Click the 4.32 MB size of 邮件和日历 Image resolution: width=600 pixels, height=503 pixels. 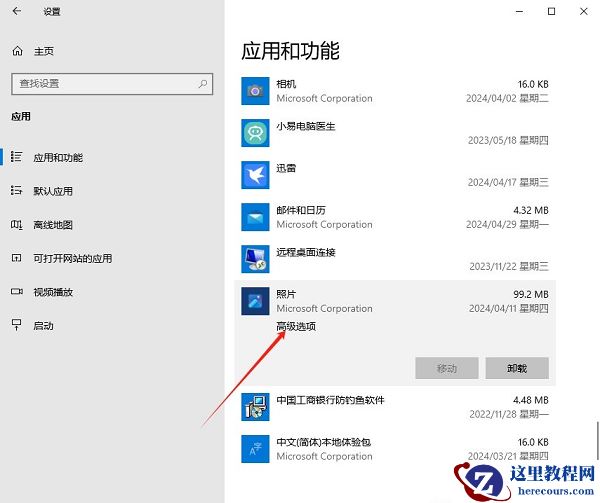pos(531,210)
